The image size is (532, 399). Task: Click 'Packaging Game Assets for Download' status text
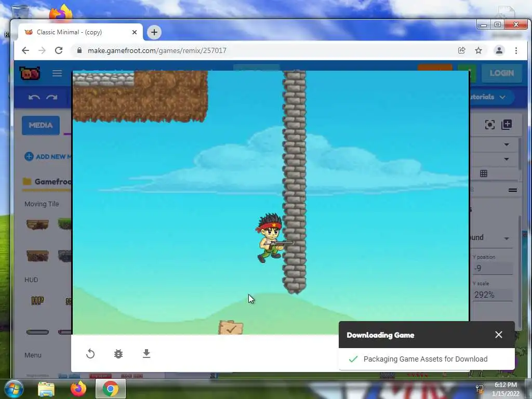coord(425,359)
